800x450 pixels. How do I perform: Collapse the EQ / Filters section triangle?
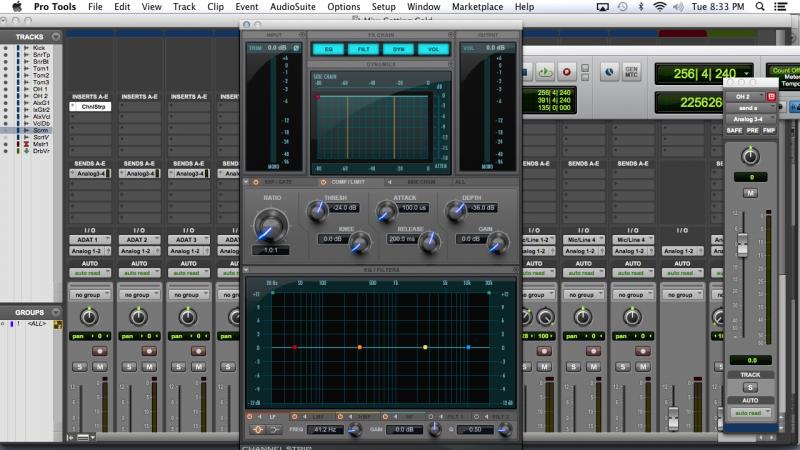(246, 269)
